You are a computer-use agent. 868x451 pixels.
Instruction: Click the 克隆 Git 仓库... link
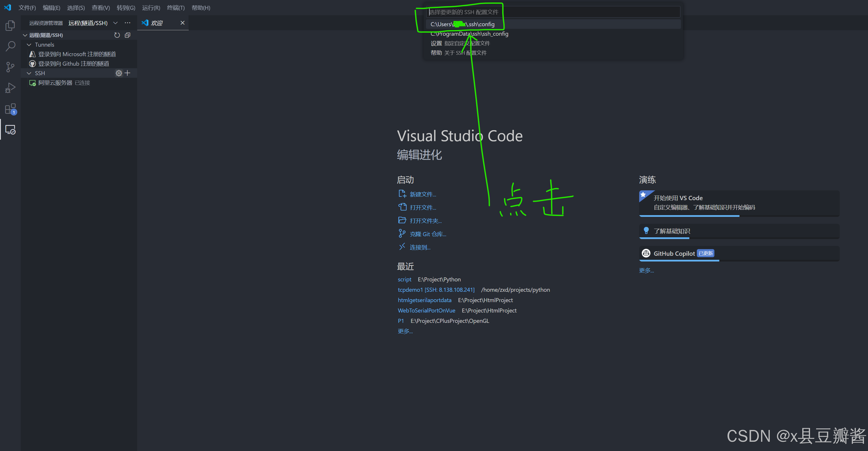tap(428, 234)
